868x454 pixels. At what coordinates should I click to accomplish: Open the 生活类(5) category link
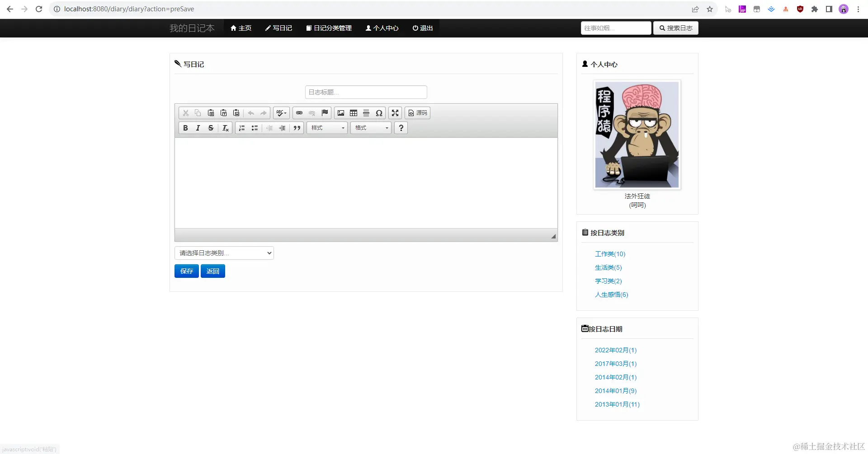point(608,267)
